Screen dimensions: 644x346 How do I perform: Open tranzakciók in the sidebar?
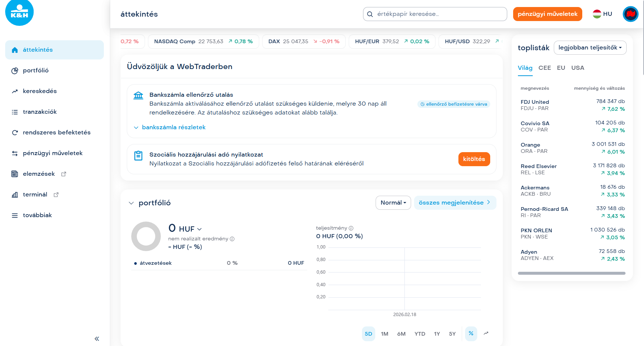coord(40,112)
